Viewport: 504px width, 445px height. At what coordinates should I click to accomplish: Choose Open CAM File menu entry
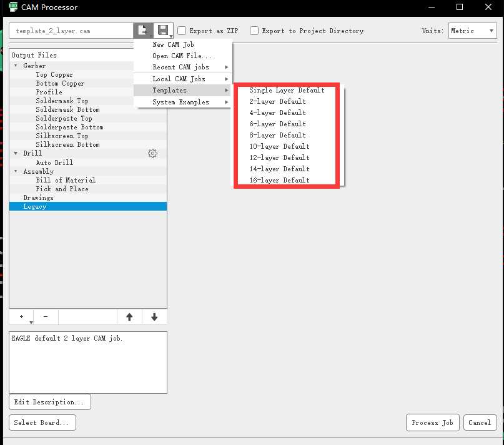pyautogui.click(x=182, y=56)
